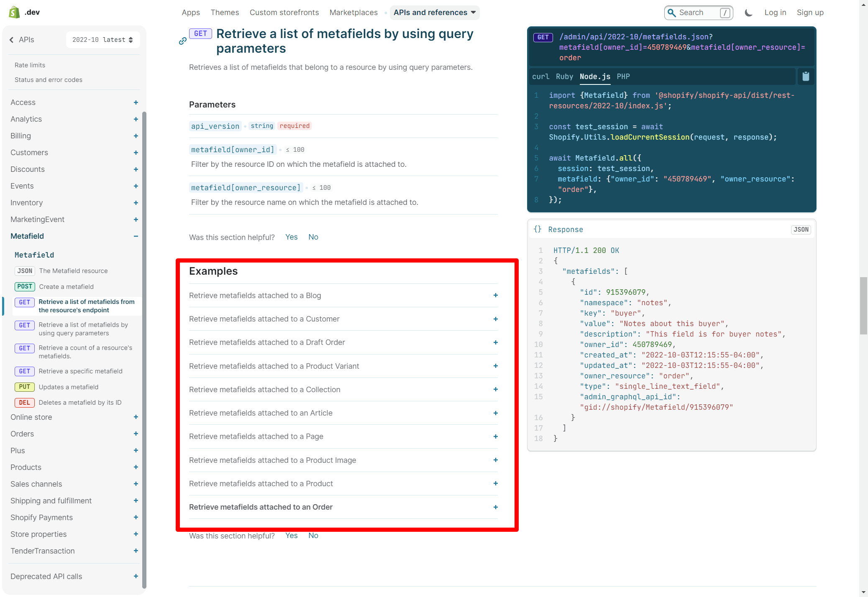Open API version 2022-10 selector
The width and height of the screenshot is (868, 597).
pyautogui.click(x=102, y=40)
